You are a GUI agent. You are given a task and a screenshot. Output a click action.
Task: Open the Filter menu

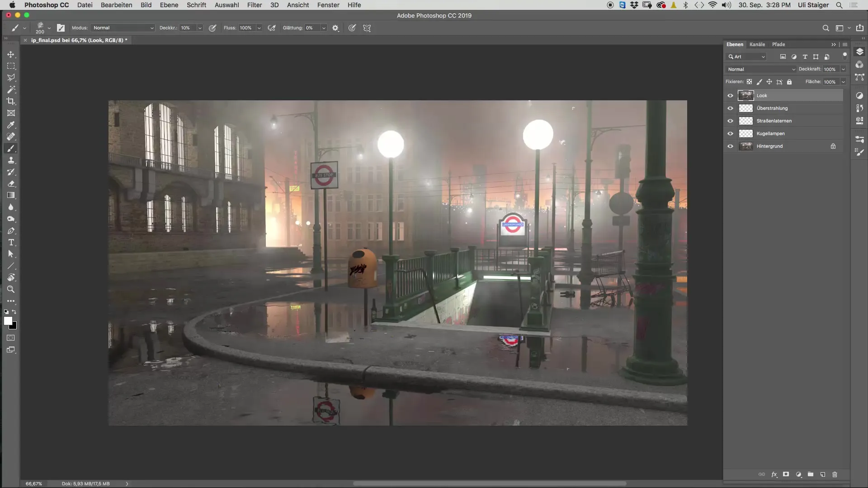pos(255,5)
